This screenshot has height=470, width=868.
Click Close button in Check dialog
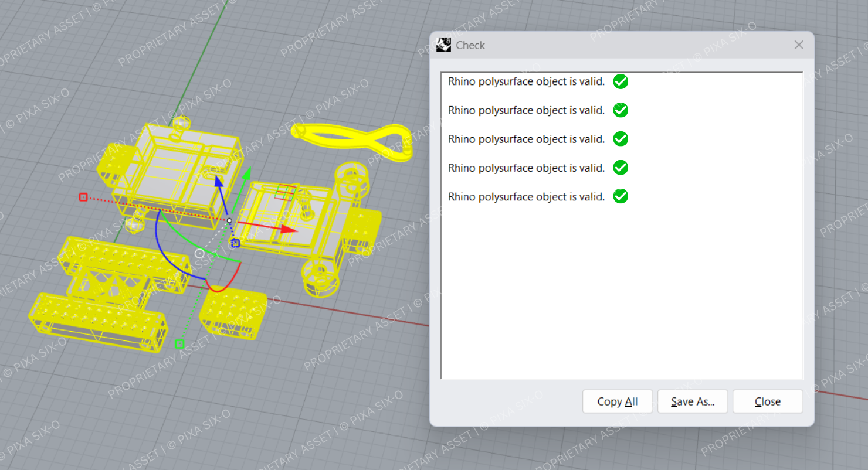tap(768, 401)
